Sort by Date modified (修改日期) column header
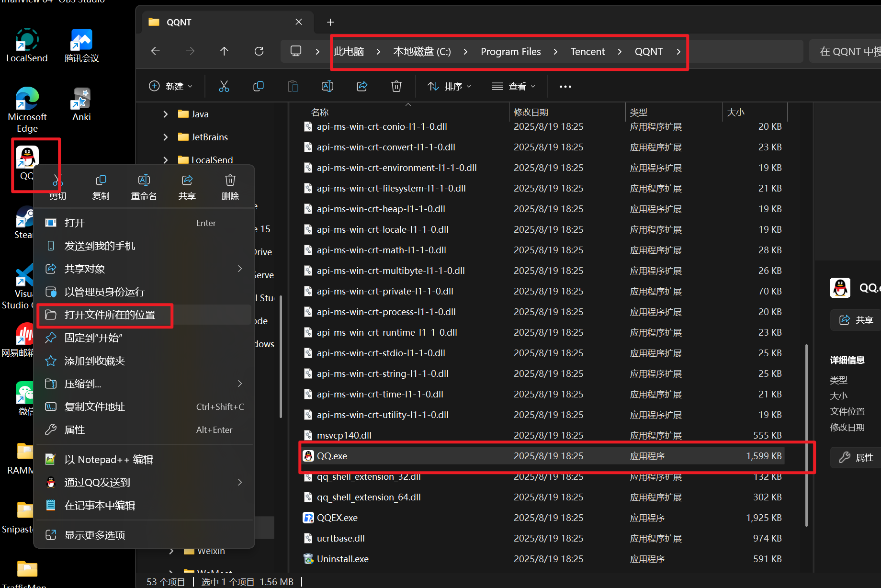The width and height of the screenshot is (881, 588). pos(531,113)
